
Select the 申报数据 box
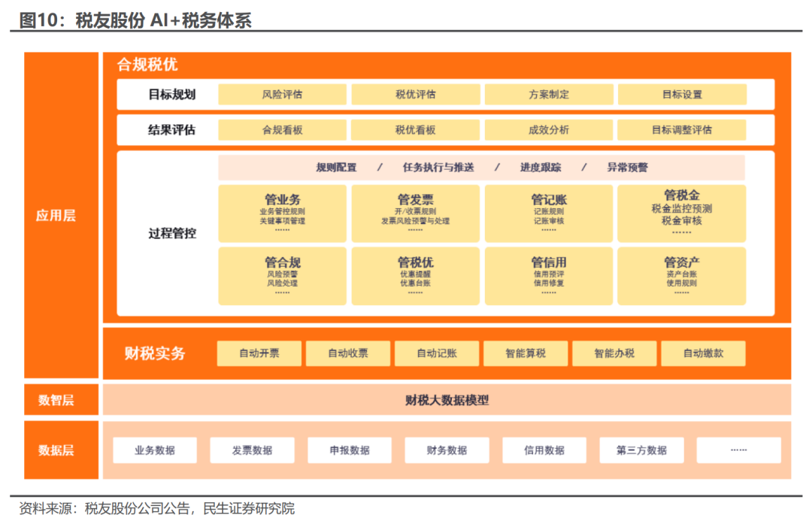[350, 450]
